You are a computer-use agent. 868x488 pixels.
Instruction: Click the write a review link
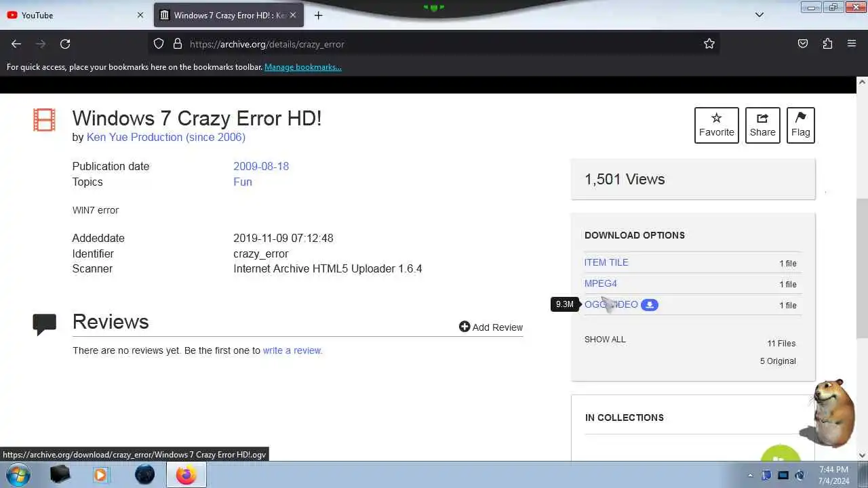pos(292,350)
